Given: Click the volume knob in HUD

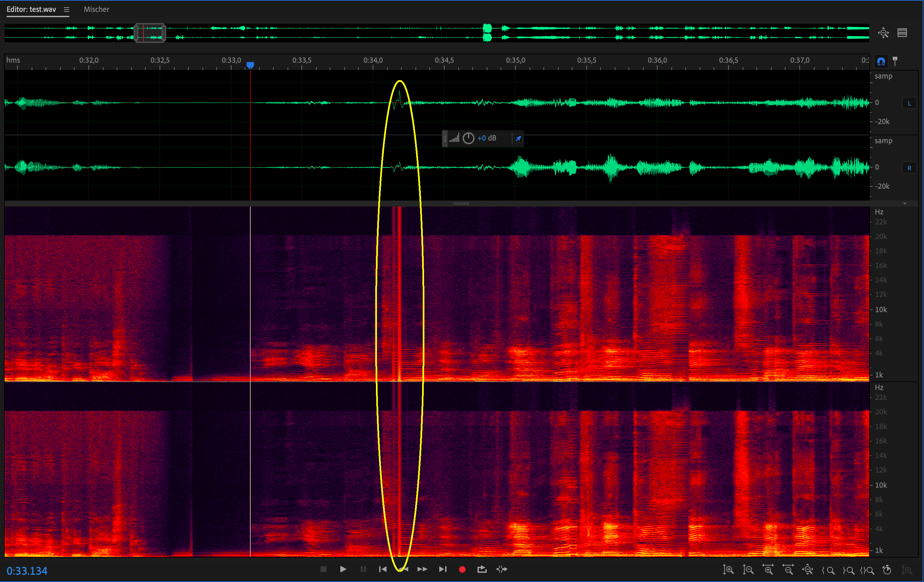Looking at the screenshot, I should (x=468, y=138).
